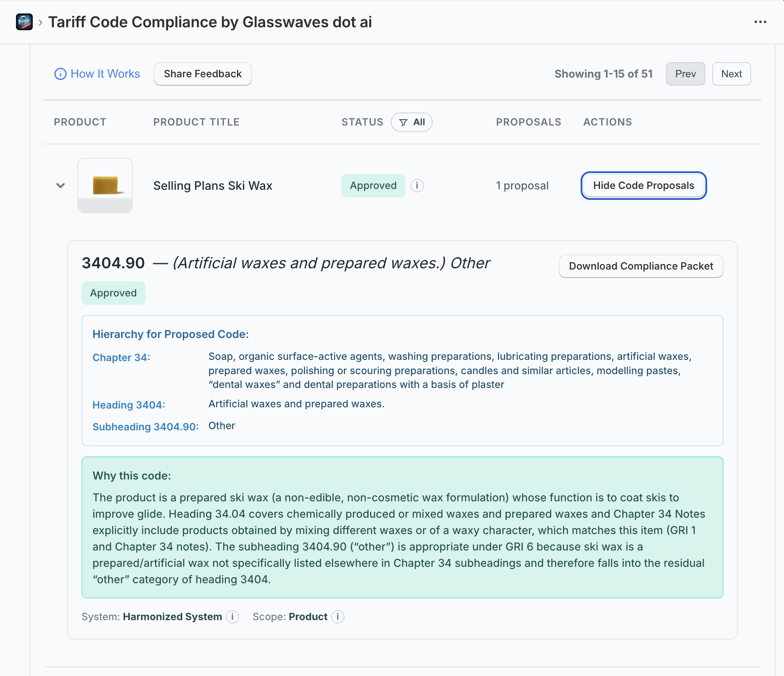Click the Proposals column header
This screenshot has height=676, width=784.
pos(529,122)
